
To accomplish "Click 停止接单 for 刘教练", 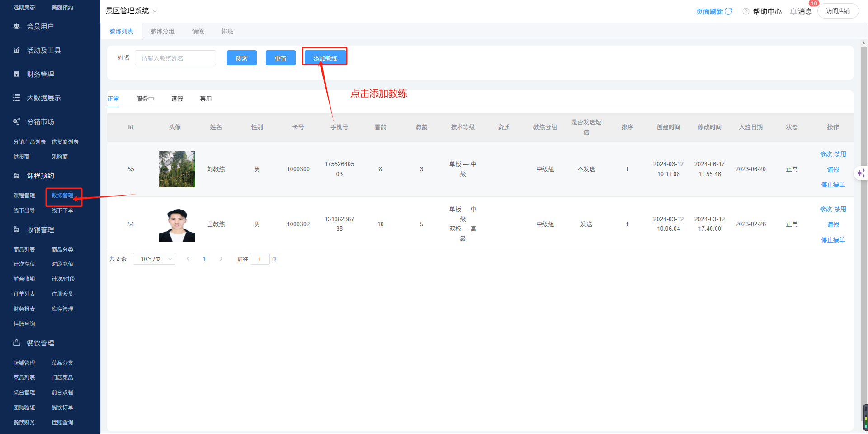I will tap(833, 185).
